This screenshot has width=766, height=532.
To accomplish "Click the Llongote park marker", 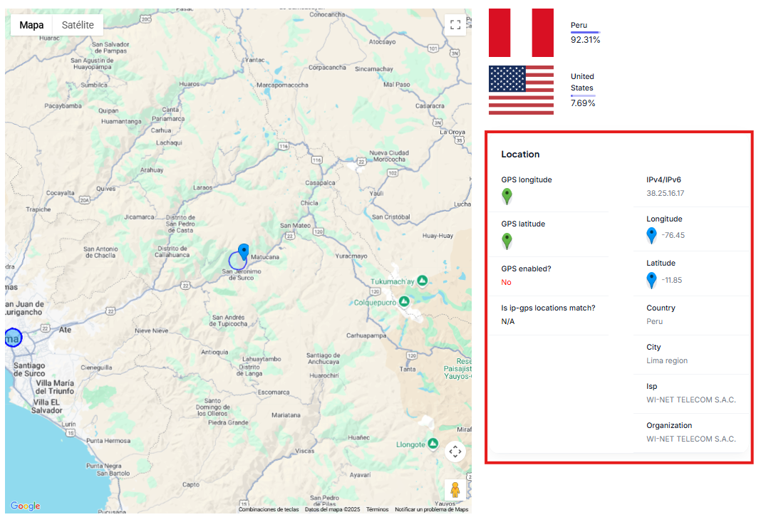I will pos(433,444).
